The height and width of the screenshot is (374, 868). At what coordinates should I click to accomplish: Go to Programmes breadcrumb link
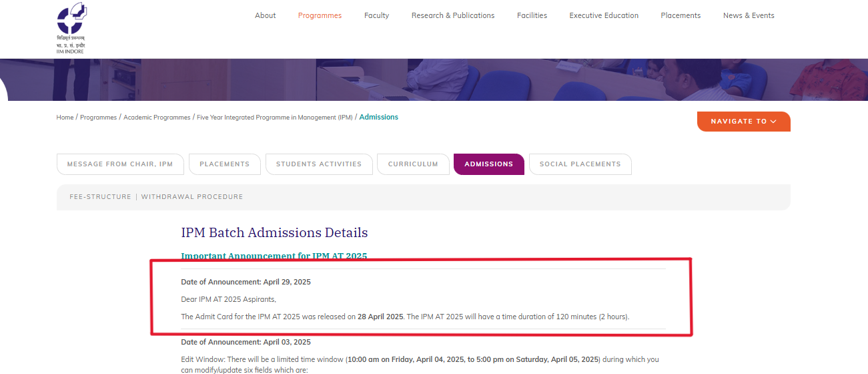pyautogui.click(x=98, y=118)
